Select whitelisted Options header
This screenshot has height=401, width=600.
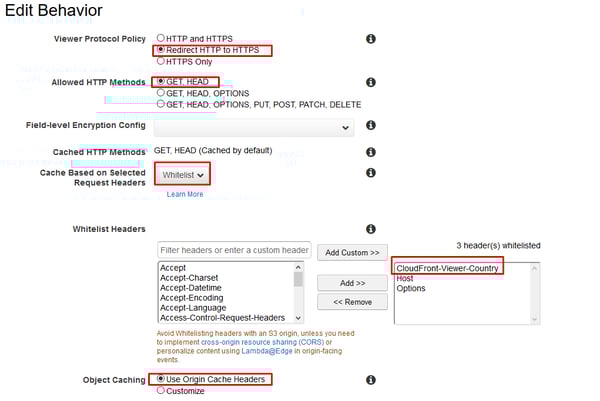click(x=411, y=288)
